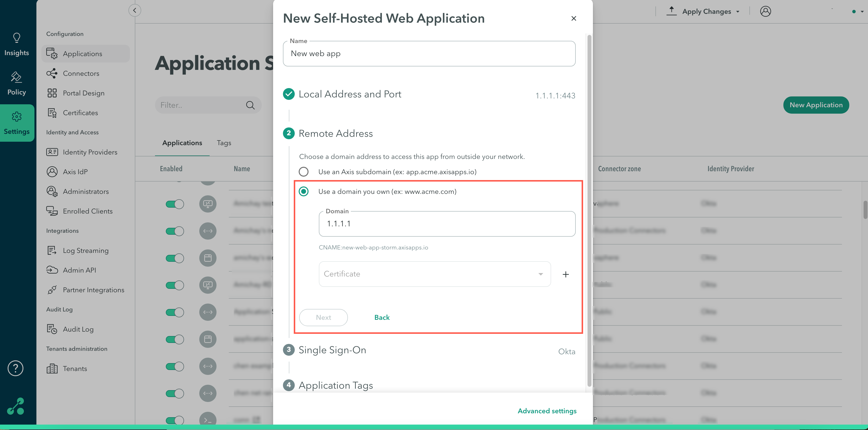Toggle the second application's enabled switch
The image size is (868, 430).
tap(175, 231)
